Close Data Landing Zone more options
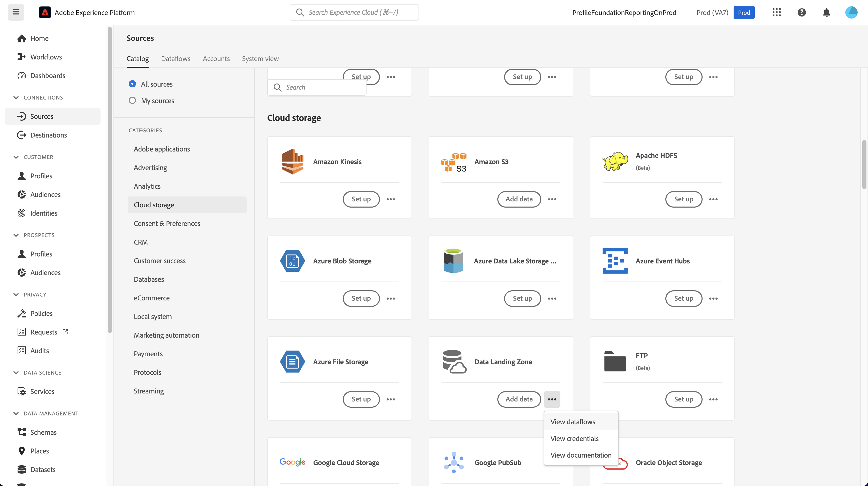Image resolution: width=868 pixels, height=486 pixels. [x=552, y=399]
